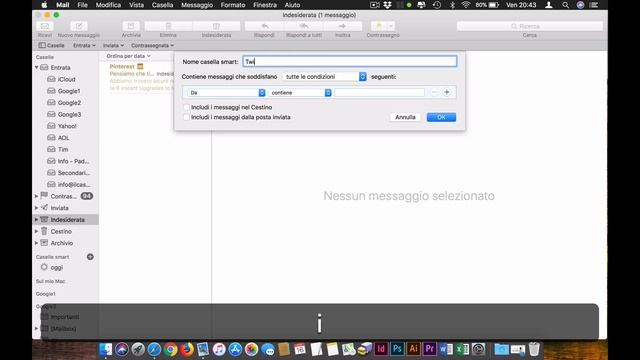
Task: Toggle the Caselle sidebar button
Action: coord(51,45)
